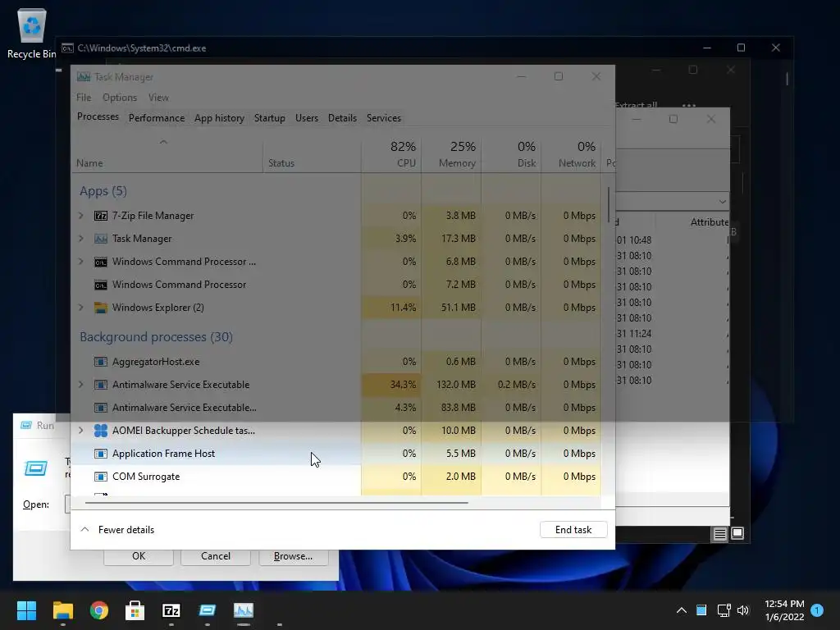This screenshot has width=840, height=630.
Task: Show hidden icons in system tray
Action: [682, 610]
